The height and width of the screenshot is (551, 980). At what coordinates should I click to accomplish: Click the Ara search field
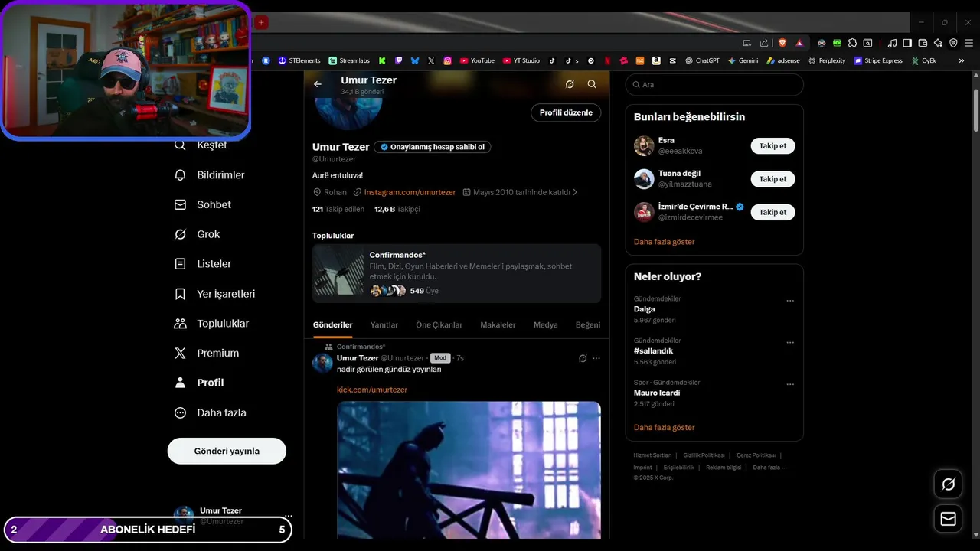click(714, 85)
